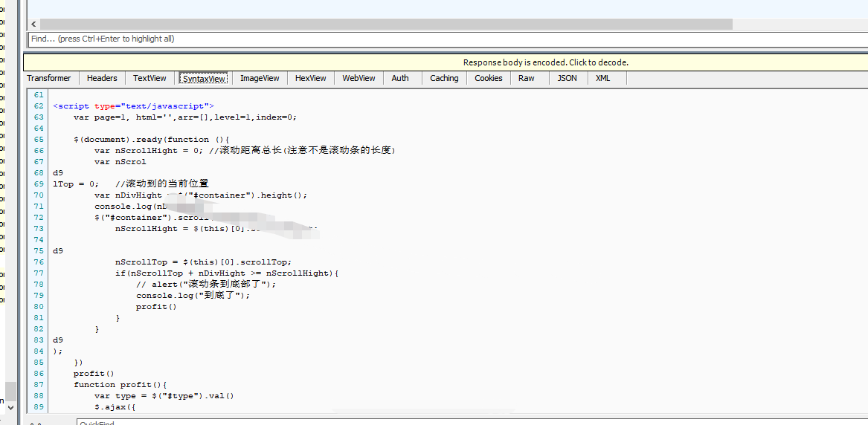Click the 'if(nScrollTop + nDivHight' line
Viewport: 868px width, 425px height.
click(x=226, y=273)
